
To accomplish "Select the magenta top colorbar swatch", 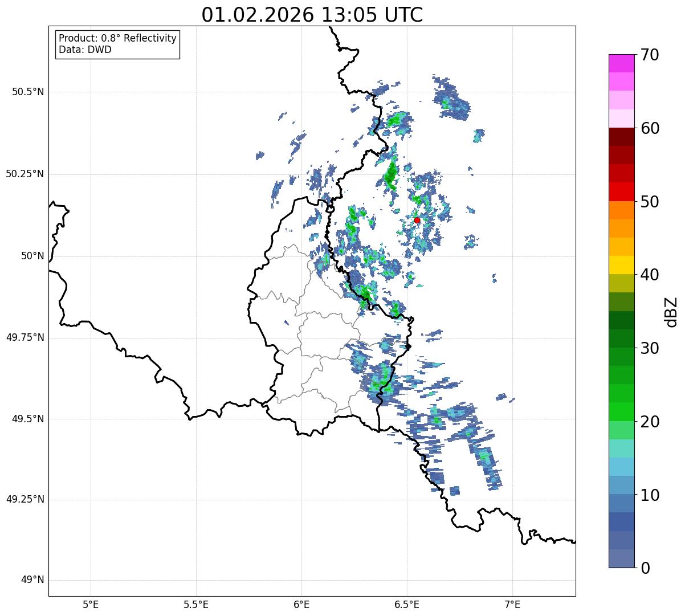I will click(x=622, y=63).
